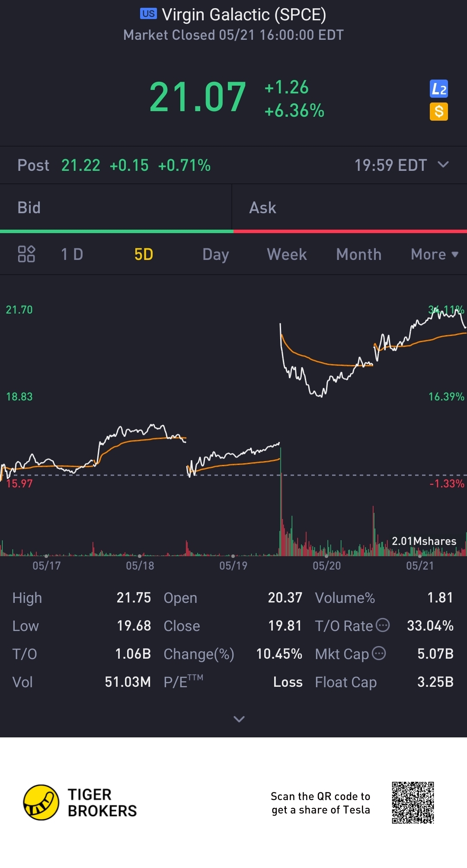Tap the 19:59 EDT timestamp

click(391, 165)
